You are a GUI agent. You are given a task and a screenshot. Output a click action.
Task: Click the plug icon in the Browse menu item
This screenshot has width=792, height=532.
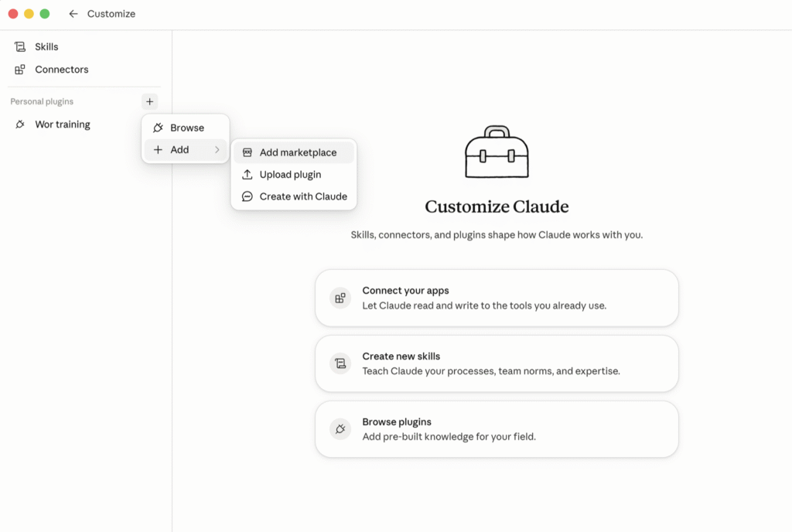[158, 128]
